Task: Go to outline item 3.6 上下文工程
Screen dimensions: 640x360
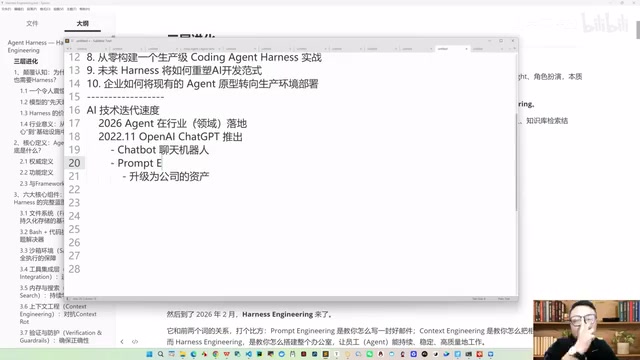Action: [x=58, y=314]
